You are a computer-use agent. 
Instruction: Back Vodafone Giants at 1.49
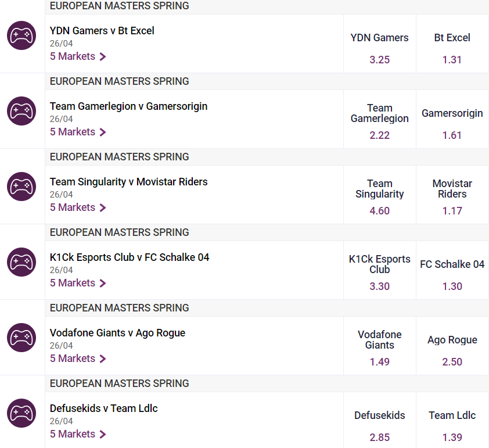tap(380, 346)
